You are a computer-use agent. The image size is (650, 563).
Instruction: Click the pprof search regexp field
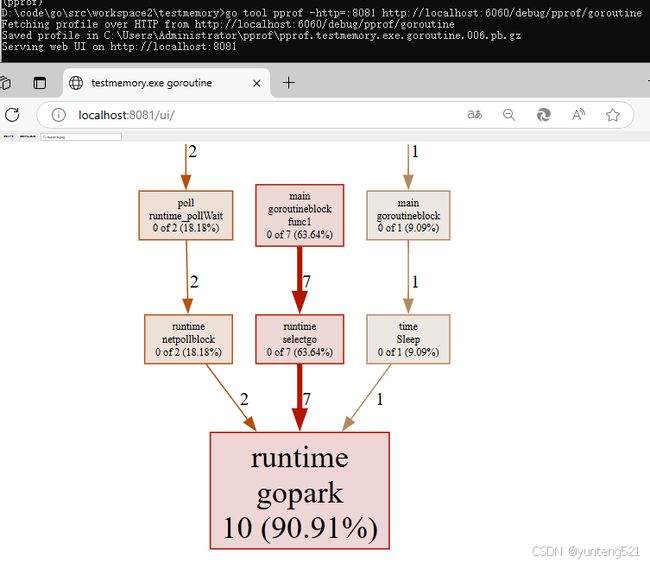tap(81, 136)
